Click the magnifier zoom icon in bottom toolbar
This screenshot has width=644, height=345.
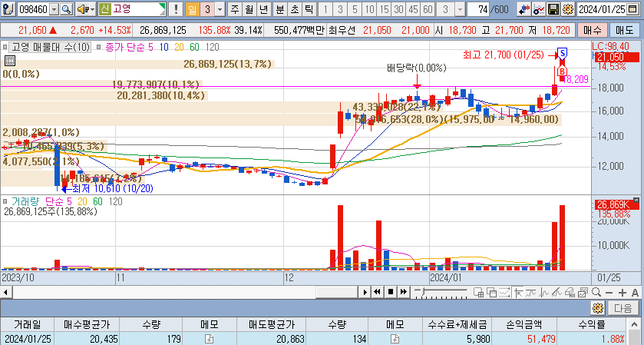[596, 292]
